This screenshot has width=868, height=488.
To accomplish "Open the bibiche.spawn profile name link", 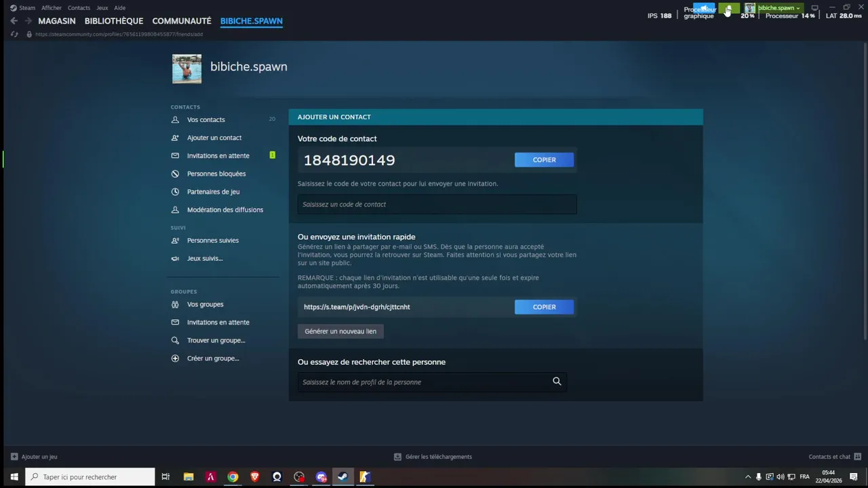I will click(249, 66).
